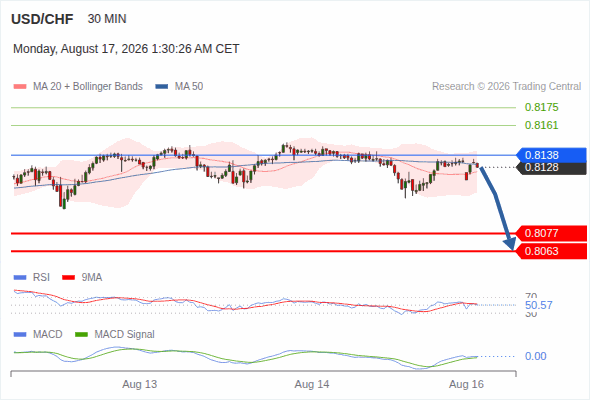590x400 pixels.
Task: Click the MACD Signal green legend swatch
Action: click(x=81, y=334)
